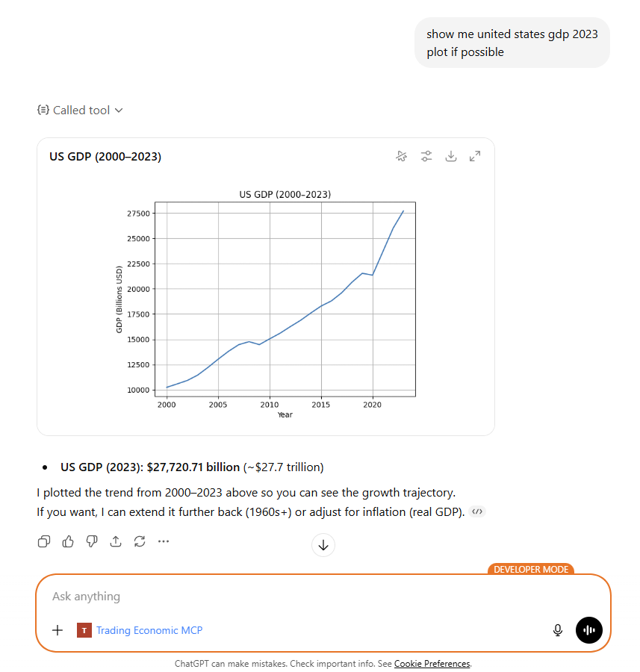This screenshot has height=672, width=640.
Task: Open the Trading Economic MCP connector
Action: pos(149,630)
